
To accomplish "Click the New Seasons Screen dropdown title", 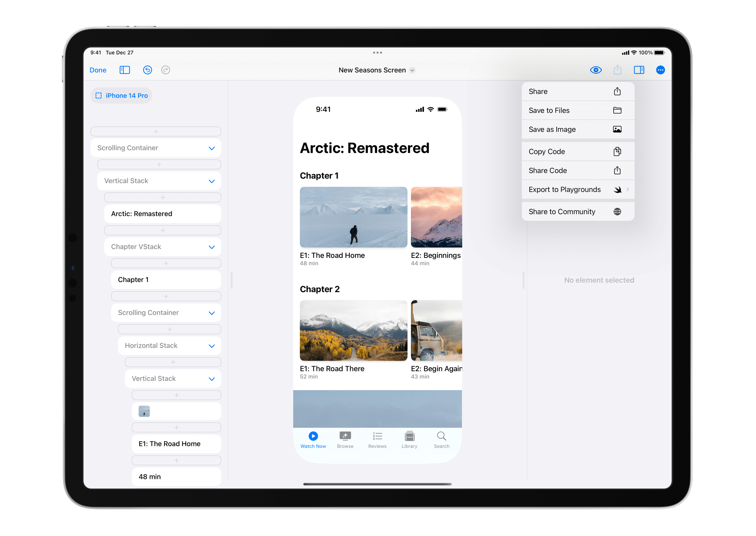I will [377, 70].
